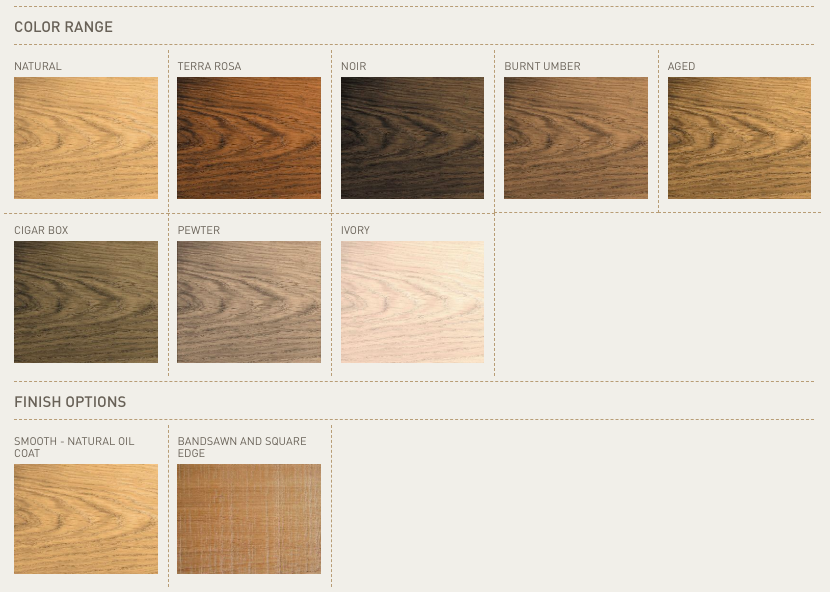Click the Cigar Box text label
Image resolution: width=830 pixels, height=592 pixels.
point(41,231)
